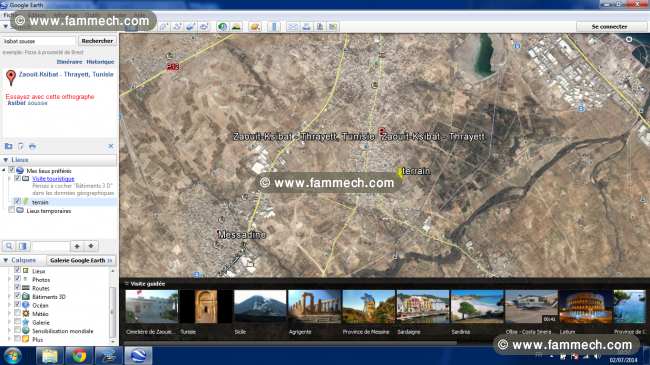Screen dimensions: 650x365
Task: Enable the Météo layer checkbox
Action: click(x=17, y=313)
